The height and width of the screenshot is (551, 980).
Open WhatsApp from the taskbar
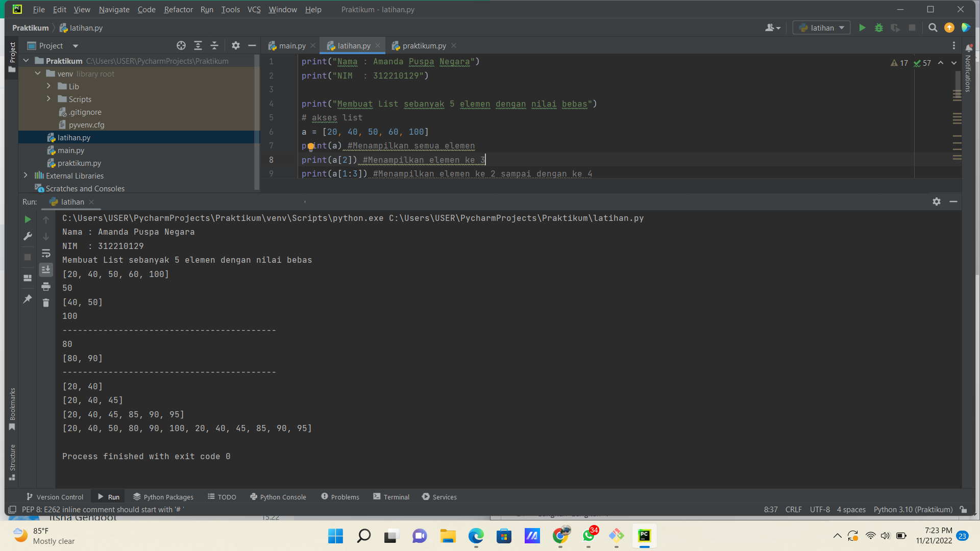coord(589,536)
